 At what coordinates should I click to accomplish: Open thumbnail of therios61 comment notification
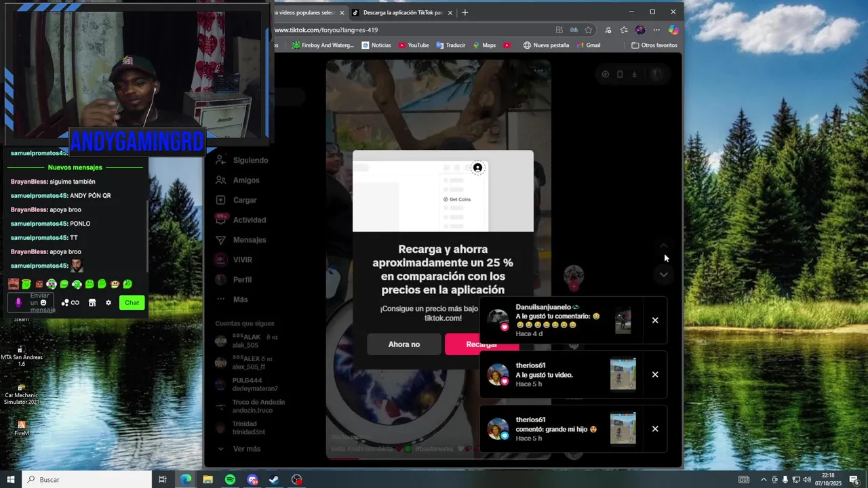coord(623,428)
